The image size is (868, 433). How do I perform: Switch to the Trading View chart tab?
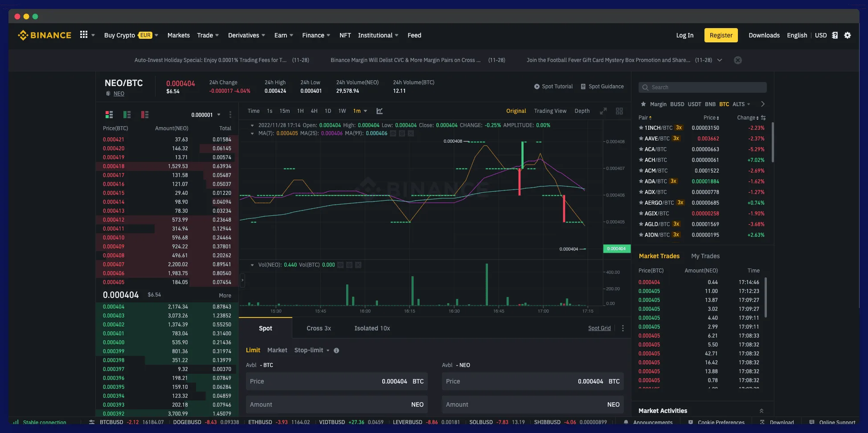point(550,111)
